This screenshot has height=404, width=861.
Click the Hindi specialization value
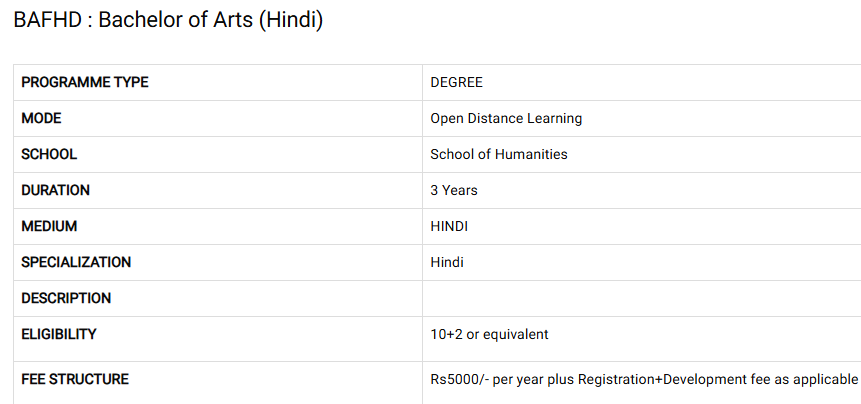[x=447, y=262]
